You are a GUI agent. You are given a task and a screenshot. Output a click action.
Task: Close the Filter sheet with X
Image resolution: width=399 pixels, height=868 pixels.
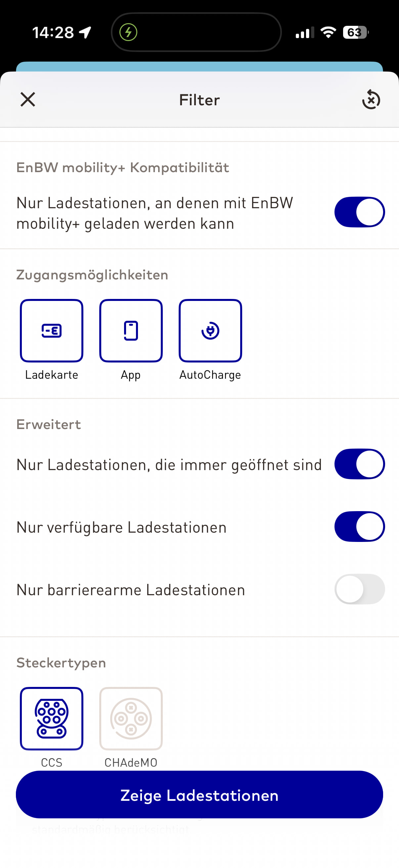point(27,99)
